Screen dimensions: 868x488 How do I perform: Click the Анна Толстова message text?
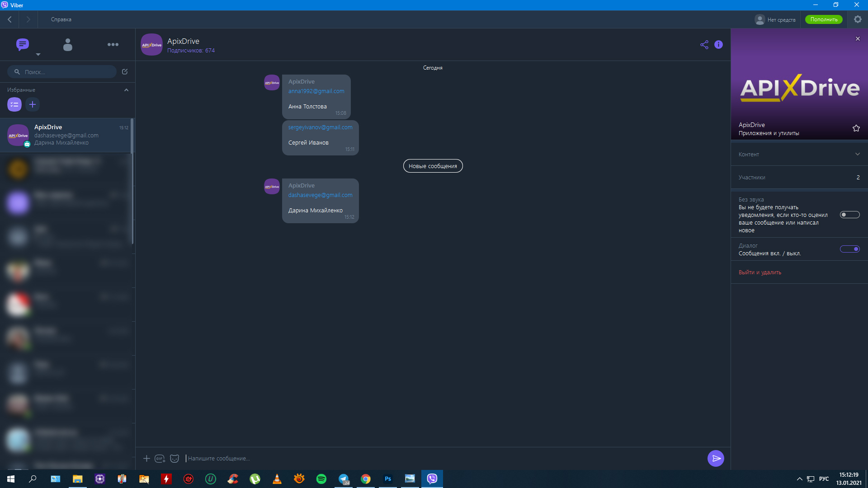coord(307,106)
